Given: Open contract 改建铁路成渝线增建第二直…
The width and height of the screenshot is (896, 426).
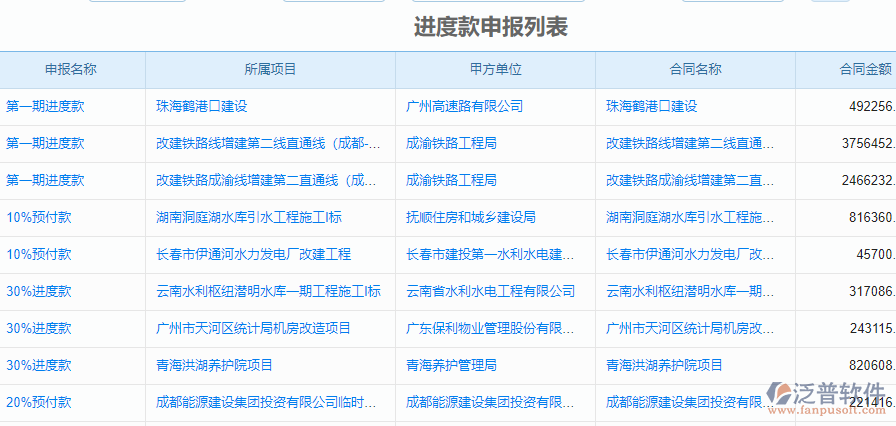Looking at the screenshot, I should tap(690, 181).
